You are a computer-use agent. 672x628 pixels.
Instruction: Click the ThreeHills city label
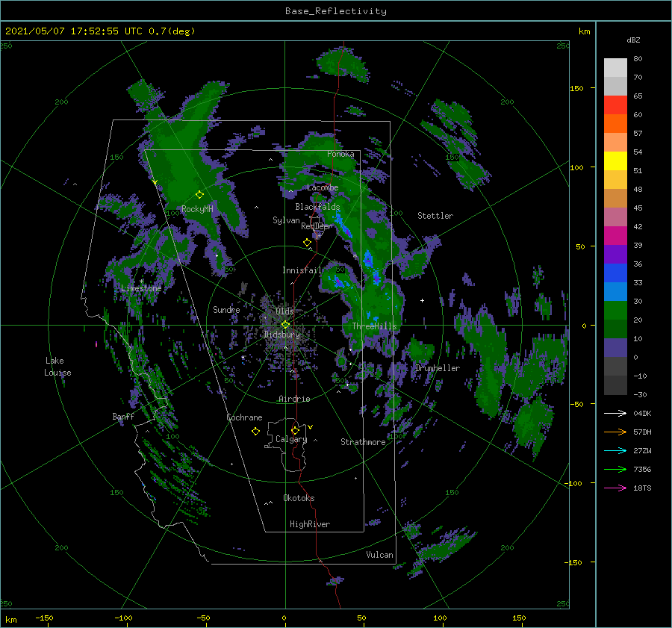(x=375, y=326)
